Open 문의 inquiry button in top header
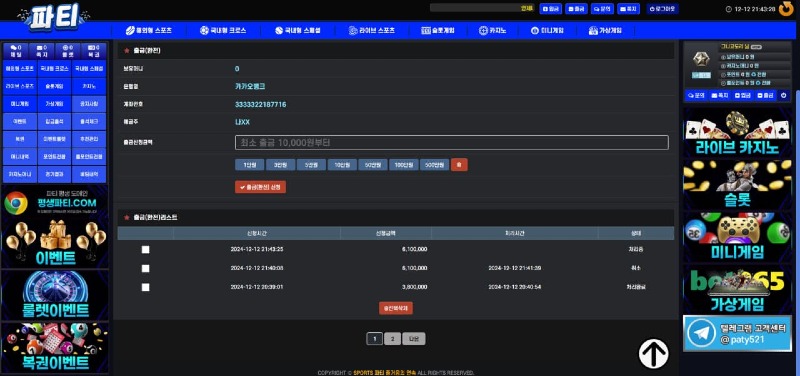800x376 pixels. click(603, 9)
